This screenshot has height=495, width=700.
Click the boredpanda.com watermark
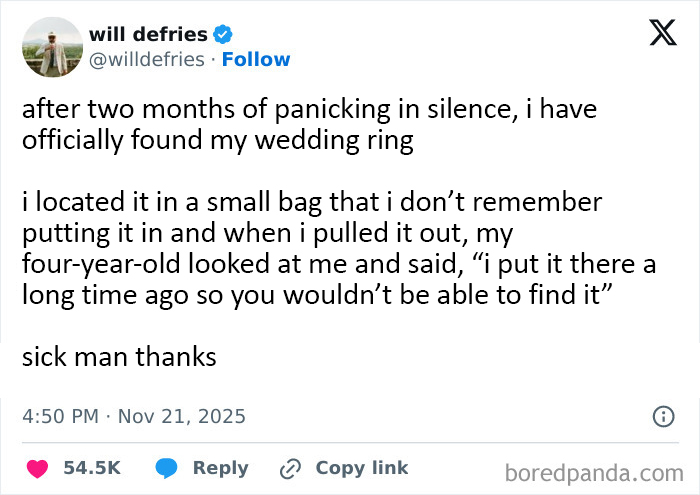tap(593, 471)
